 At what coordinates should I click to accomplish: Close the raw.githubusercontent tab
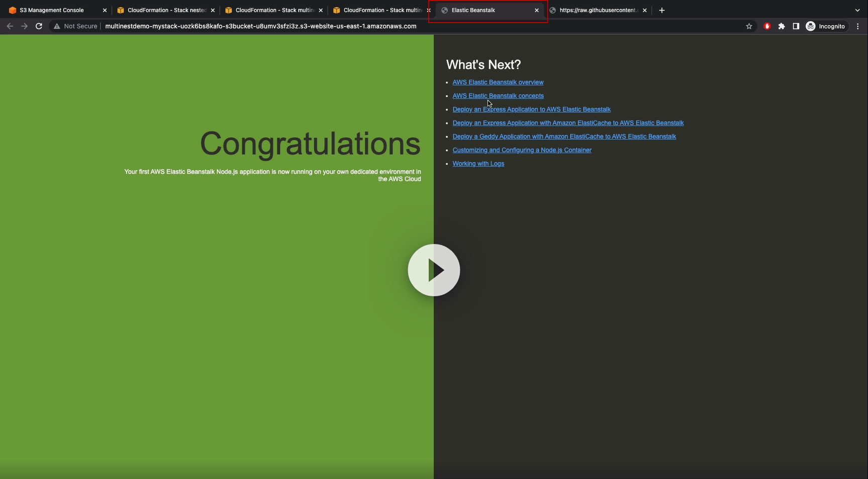click(x=645, y=10)
